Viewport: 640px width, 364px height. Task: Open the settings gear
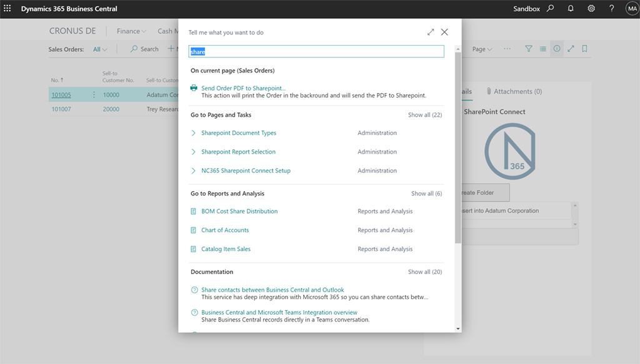[x=591, y=8]
